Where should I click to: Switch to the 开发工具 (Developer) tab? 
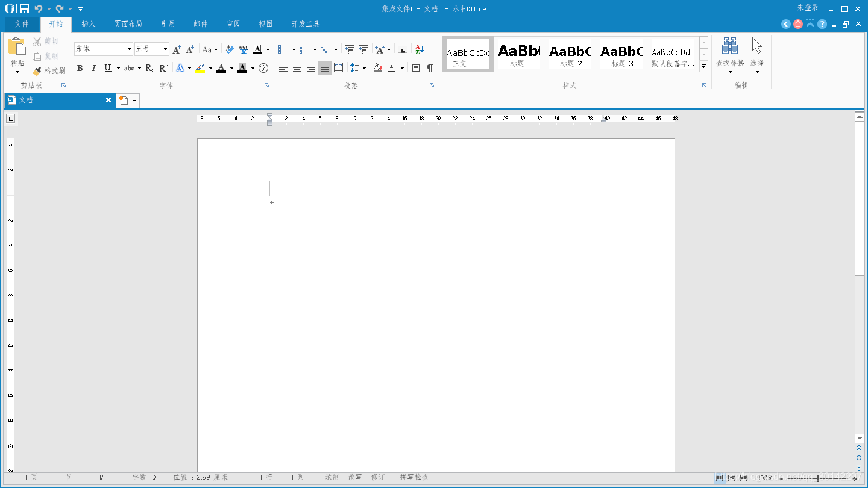pyautogui.click(x=306, y=24)
